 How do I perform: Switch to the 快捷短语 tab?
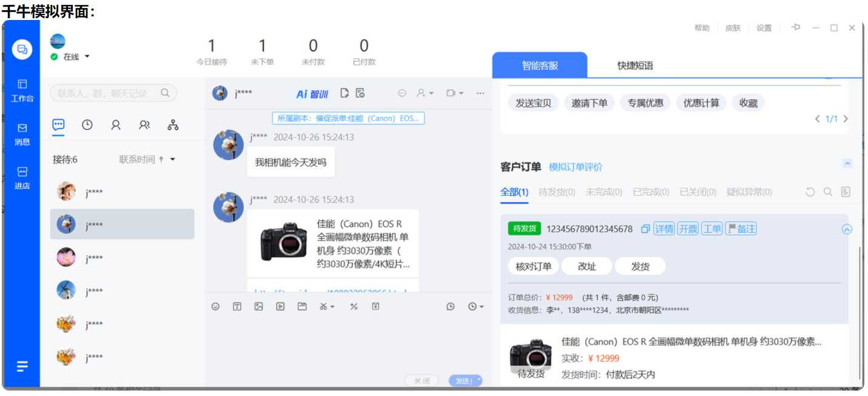[635, 65]
